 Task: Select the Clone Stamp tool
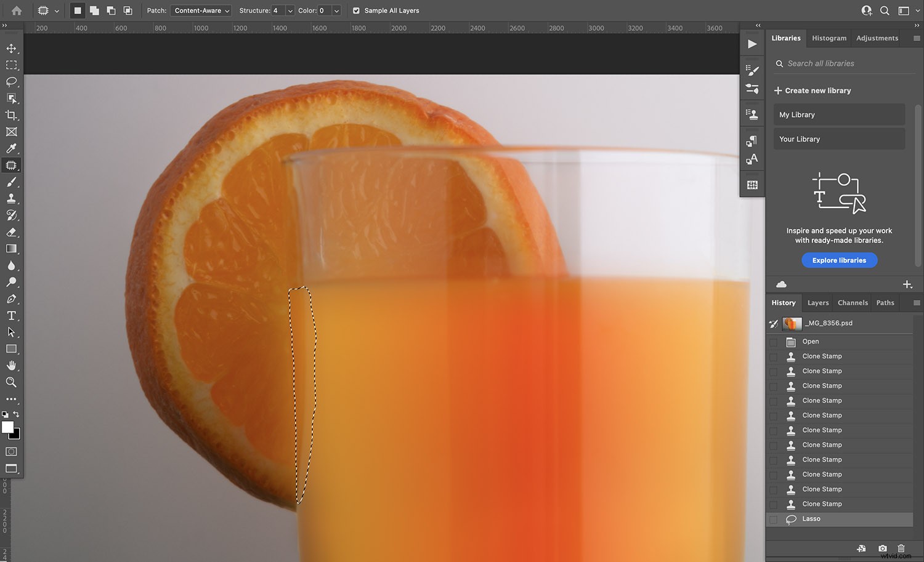[x=11, y=198]
